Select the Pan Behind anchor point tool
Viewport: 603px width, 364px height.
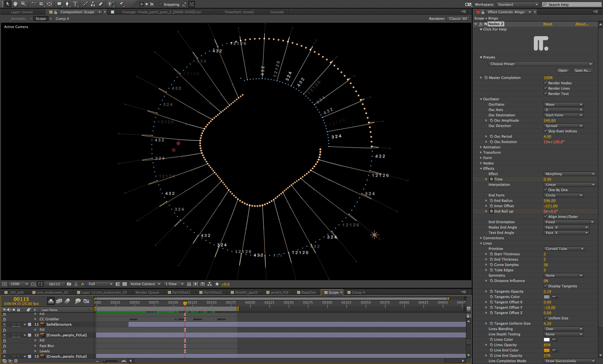click(49, 4)
